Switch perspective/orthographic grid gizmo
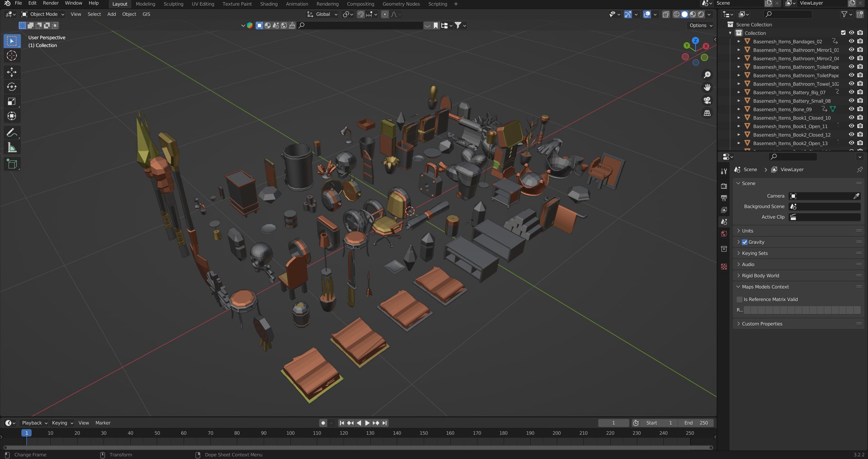Viewport: 868px width, 459px height. pyautogui.click(x=707, y=113)
